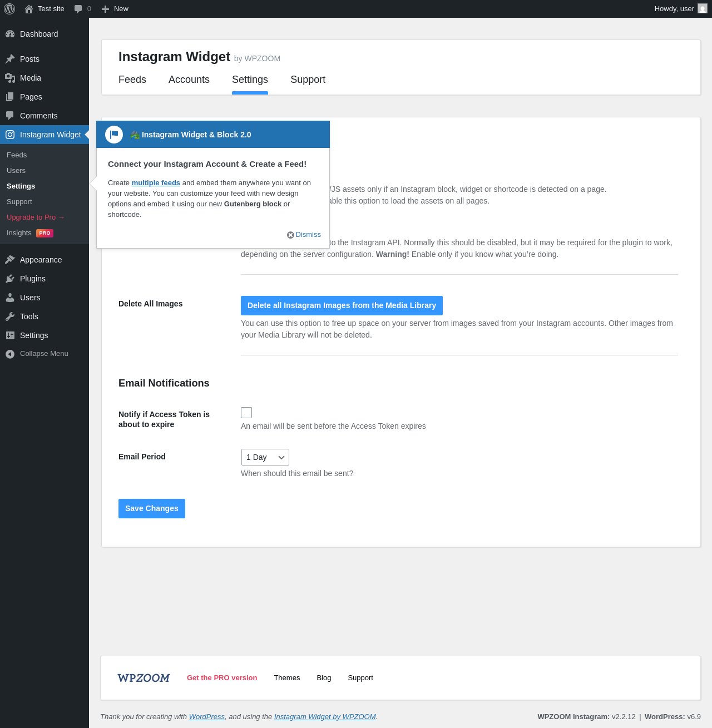Click the Plugins plug icon

[x=10, y=279]
